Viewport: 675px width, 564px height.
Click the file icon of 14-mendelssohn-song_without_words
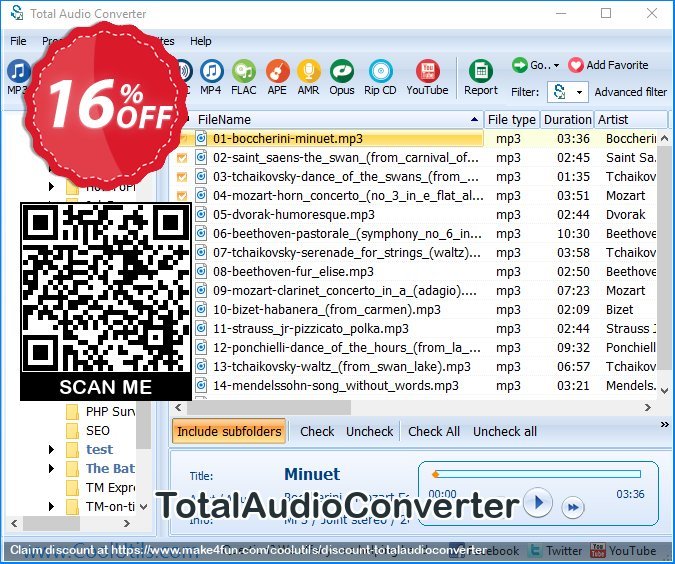coord(201,385)
